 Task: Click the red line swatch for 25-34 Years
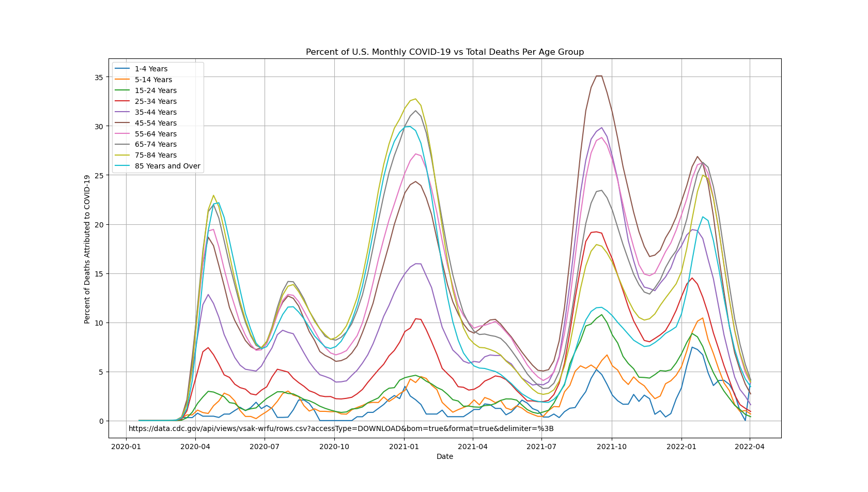click(122, 101)
